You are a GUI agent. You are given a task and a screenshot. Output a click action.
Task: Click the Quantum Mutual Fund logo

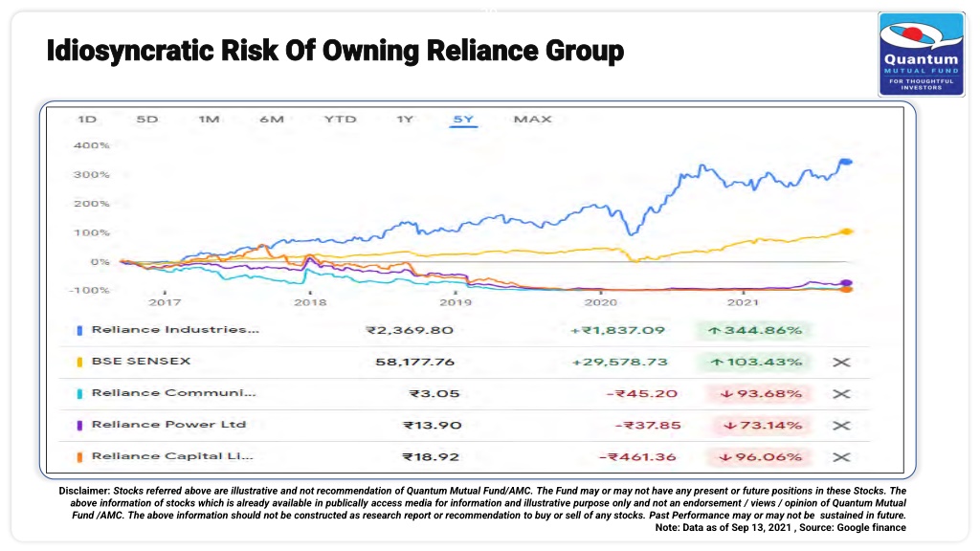pos(922,55)
